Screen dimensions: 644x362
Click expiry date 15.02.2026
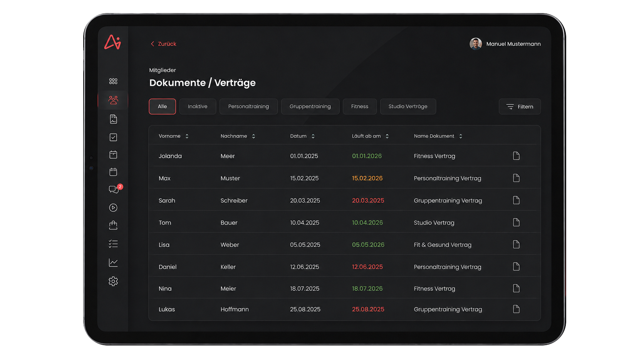coord(367,178)
